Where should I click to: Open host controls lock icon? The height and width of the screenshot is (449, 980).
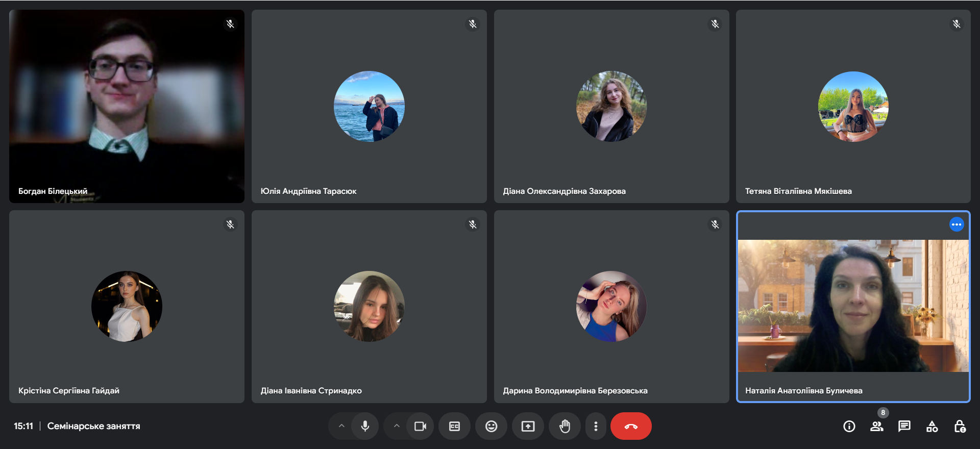pyautogui.click(x=960, y=427)
